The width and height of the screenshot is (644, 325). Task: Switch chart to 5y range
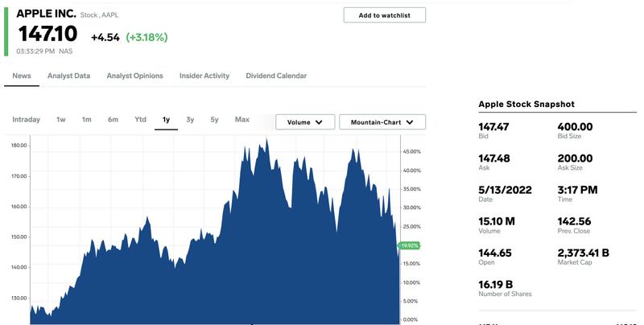pyautogui.click(x=214, y=119)
